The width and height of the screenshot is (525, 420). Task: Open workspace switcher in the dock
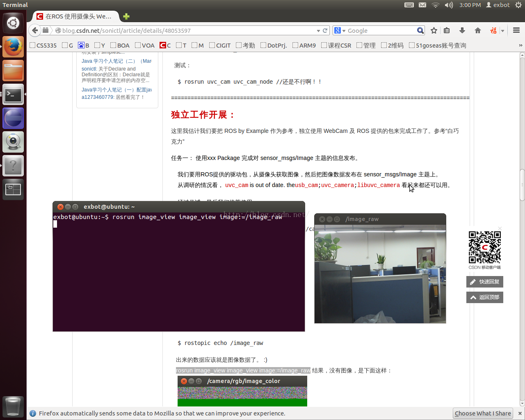coord(13,189)
